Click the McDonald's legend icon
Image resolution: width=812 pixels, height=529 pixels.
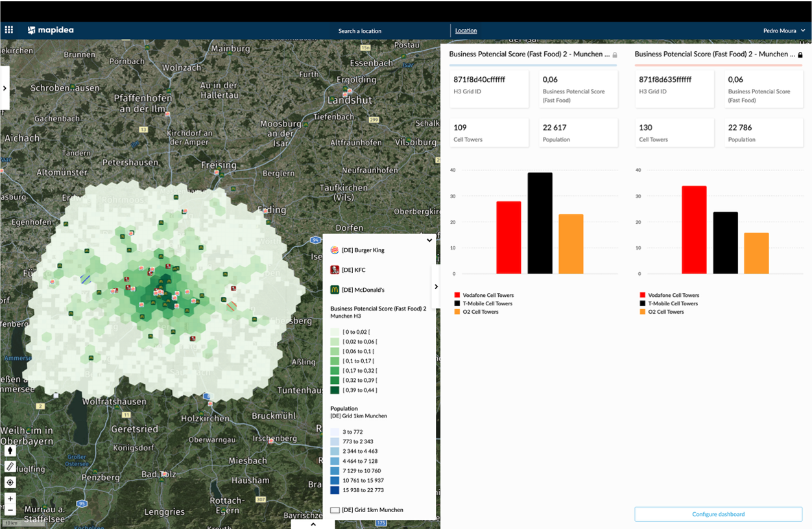coord(335,290)
